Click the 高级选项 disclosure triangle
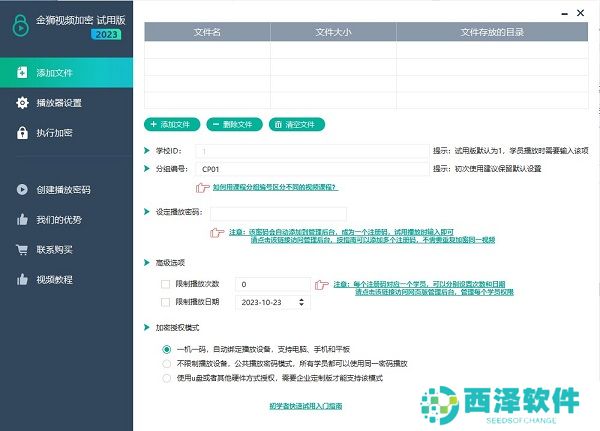This screenshot has height=431, width=600. (147, 262)
